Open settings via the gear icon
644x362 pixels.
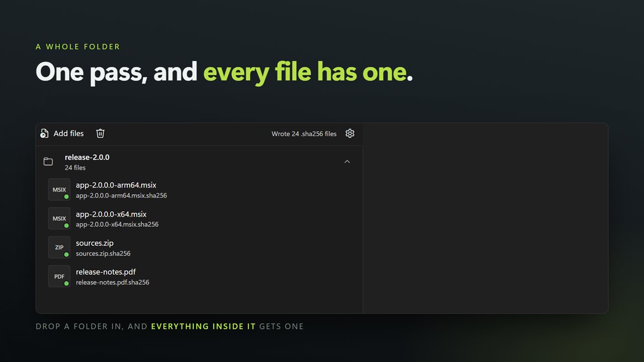(x=350, y=133)
